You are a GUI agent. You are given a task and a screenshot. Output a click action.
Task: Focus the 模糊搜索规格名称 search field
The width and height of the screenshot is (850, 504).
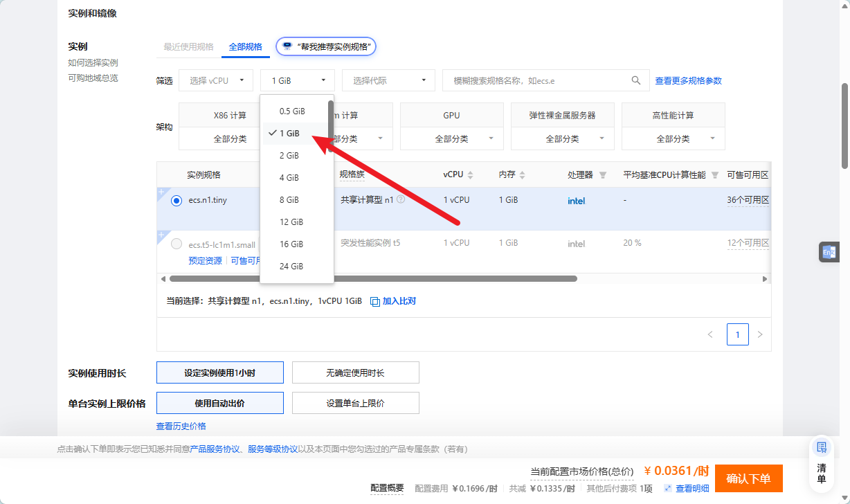(x=546, y=80)
